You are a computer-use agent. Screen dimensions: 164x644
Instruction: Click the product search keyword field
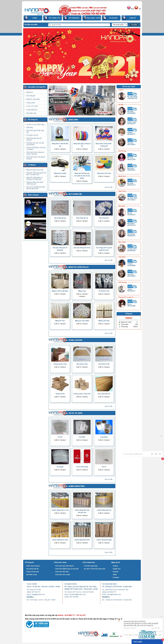tap(79, 25)
